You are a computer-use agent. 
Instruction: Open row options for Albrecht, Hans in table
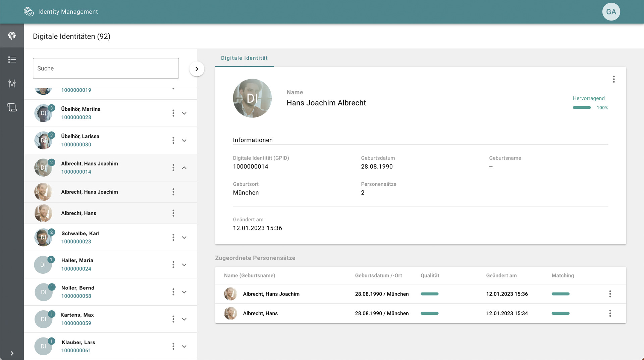coord(610,313)
